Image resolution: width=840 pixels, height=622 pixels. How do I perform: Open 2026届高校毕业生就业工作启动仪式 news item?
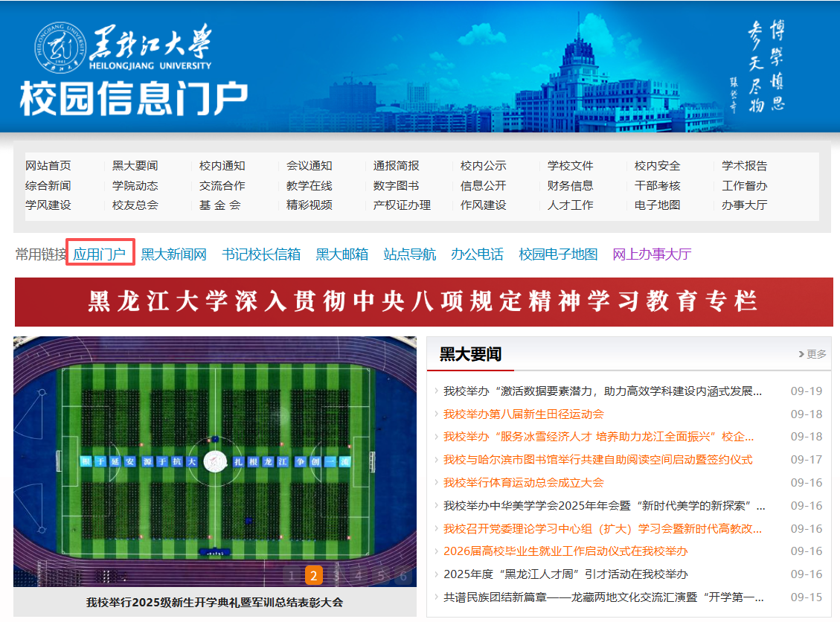coord(565,551)
